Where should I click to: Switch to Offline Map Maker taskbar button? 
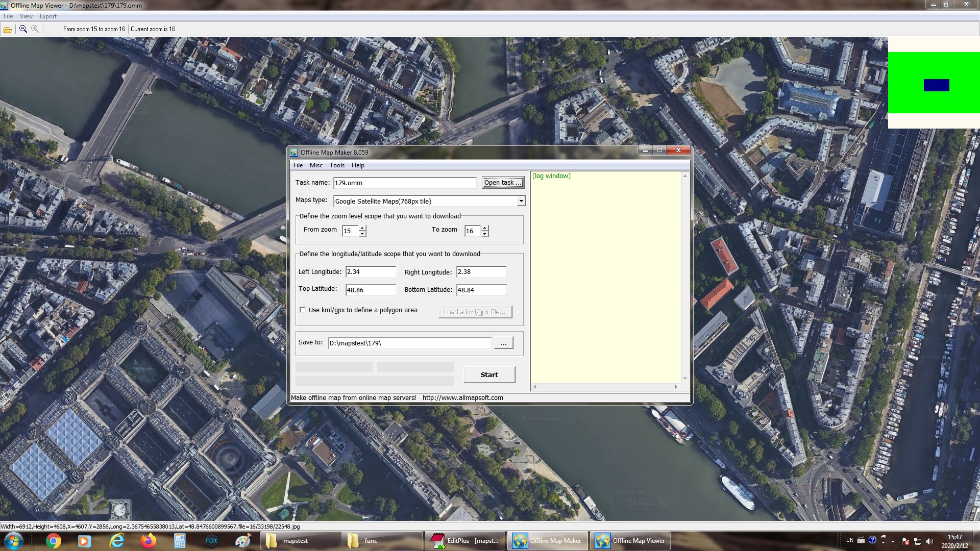(x=547, y=541)
